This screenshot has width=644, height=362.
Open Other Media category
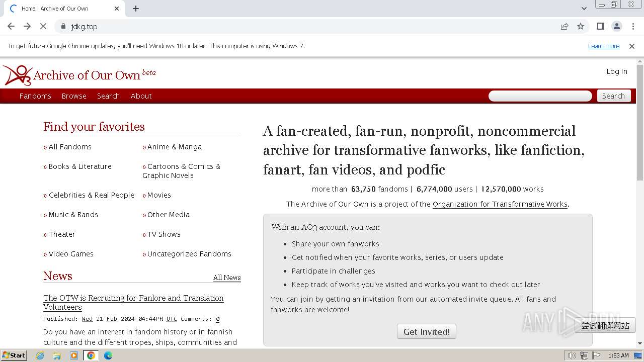169,215
